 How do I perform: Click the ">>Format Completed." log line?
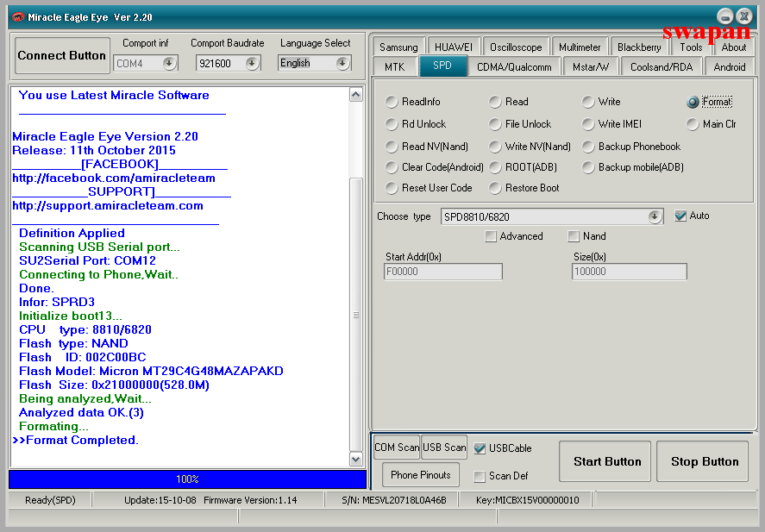[76, 441]
